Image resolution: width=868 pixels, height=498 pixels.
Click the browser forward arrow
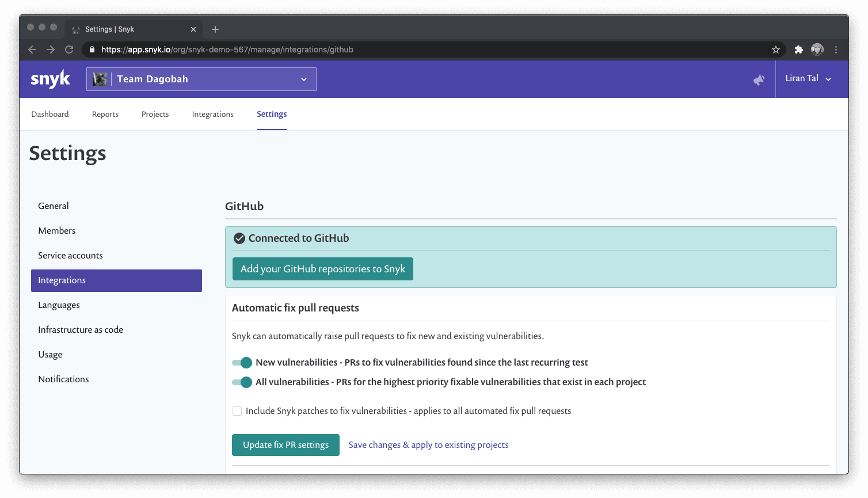click(x=51, y=50)
